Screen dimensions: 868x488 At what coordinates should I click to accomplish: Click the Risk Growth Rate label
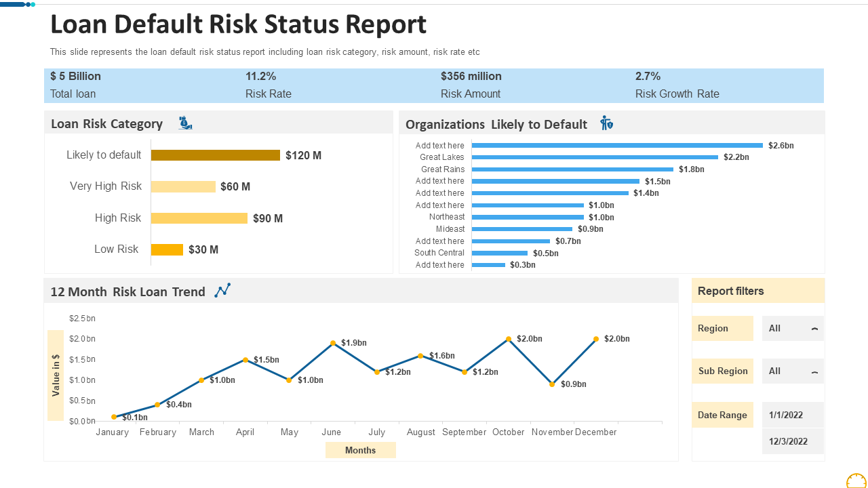(677, 94)
